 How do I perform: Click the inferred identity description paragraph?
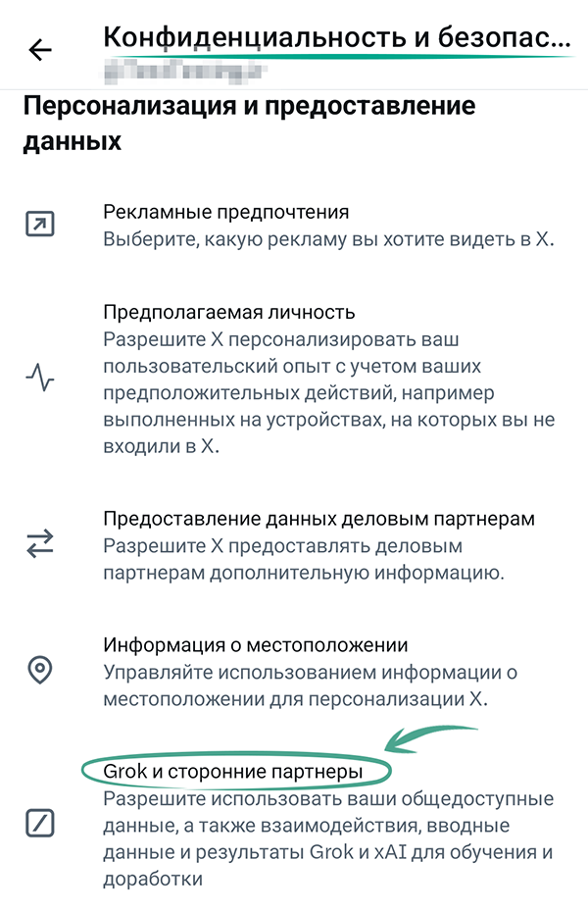329,392
